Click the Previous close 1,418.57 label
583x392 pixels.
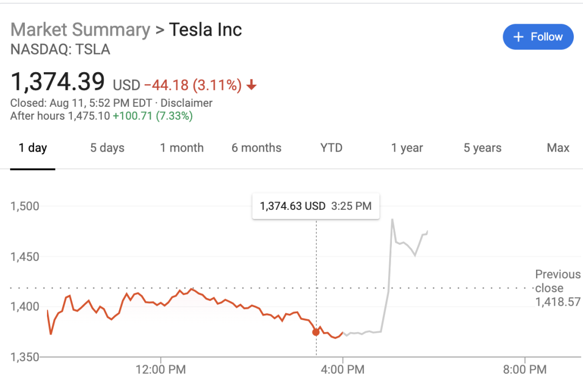pyautogui.click(x=558, y=288)
